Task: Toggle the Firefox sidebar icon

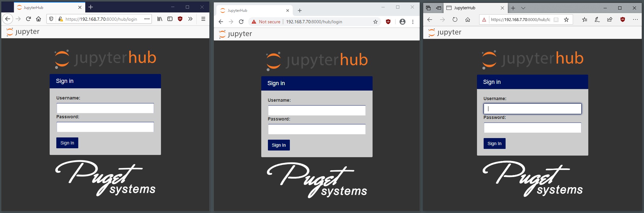Action: click(170, 19)
